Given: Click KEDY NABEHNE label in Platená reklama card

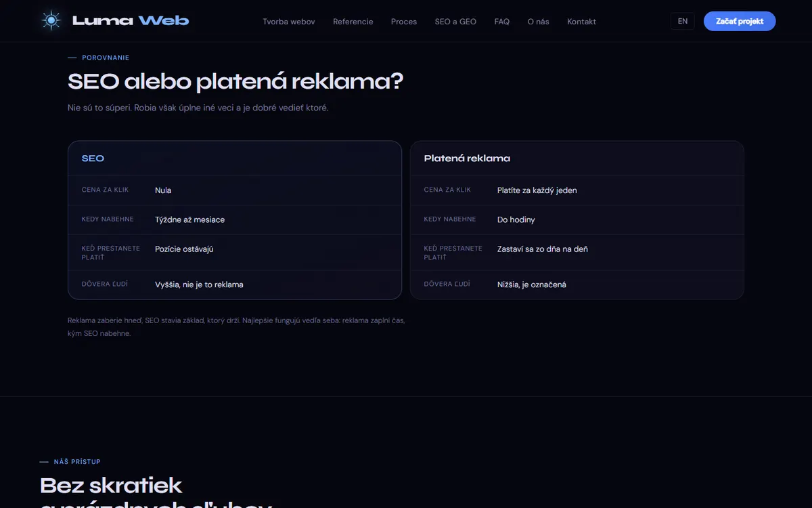Looking at the screenshot, I should [x=451, y=219].
